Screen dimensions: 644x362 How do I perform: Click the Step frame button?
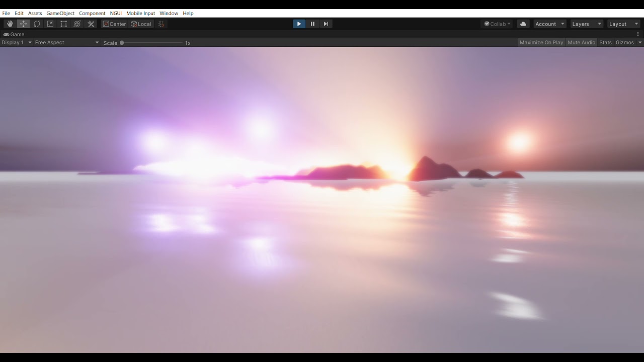pyautogui.click(x=326, y=24)
